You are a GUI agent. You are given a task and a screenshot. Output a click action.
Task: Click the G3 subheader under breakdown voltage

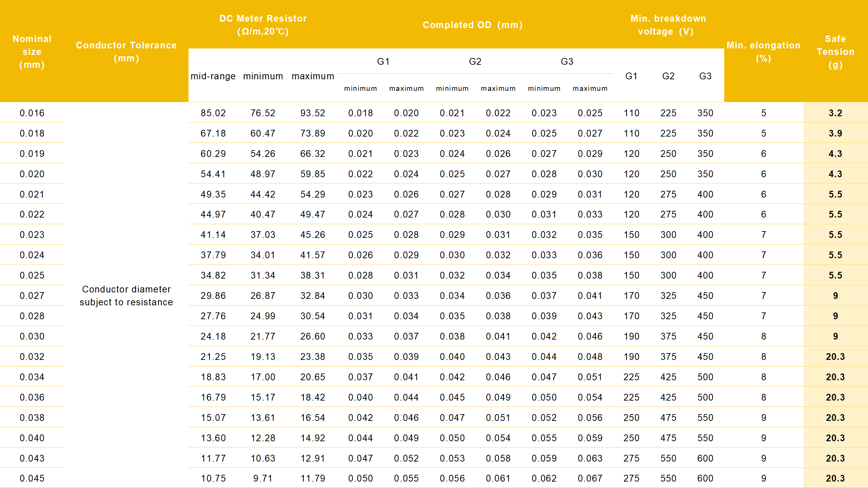pos(705,76)
